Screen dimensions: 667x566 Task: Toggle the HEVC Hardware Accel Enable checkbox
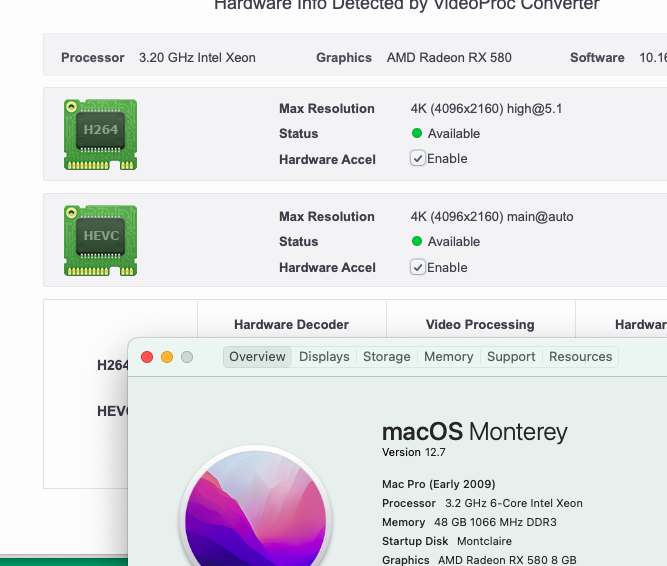(x=418, y=267)
